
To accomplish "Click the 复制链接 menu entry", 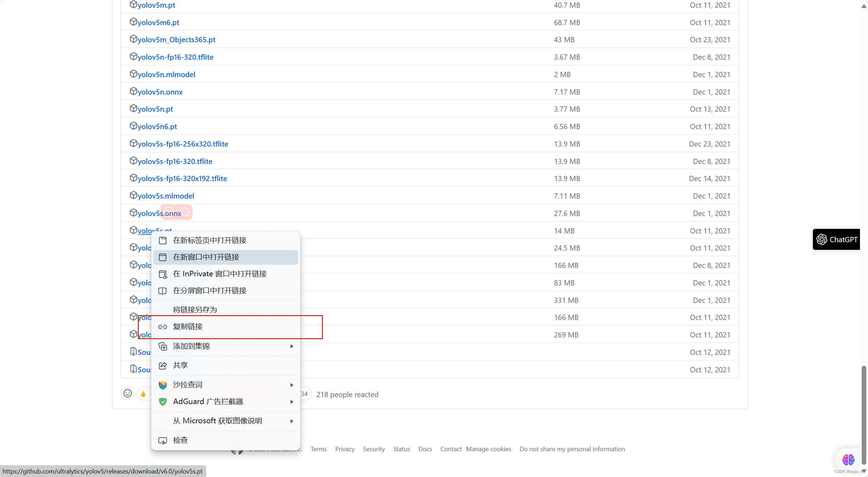I will (x=187, y=327).
